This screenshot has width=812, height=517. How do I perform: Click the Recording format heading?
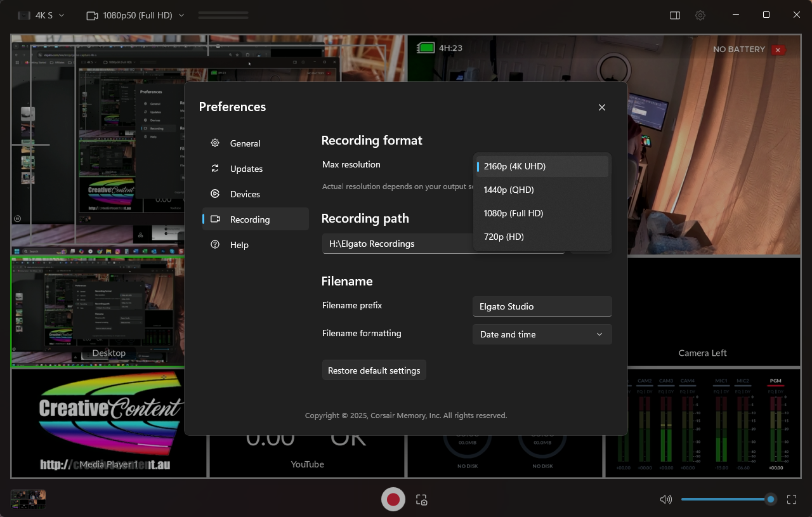[372, 140]
